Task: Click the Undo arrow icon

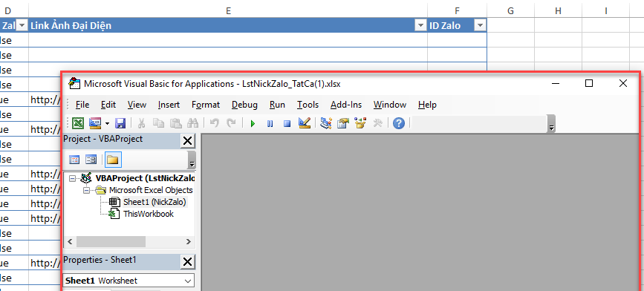Action: (x=215, y=123)
